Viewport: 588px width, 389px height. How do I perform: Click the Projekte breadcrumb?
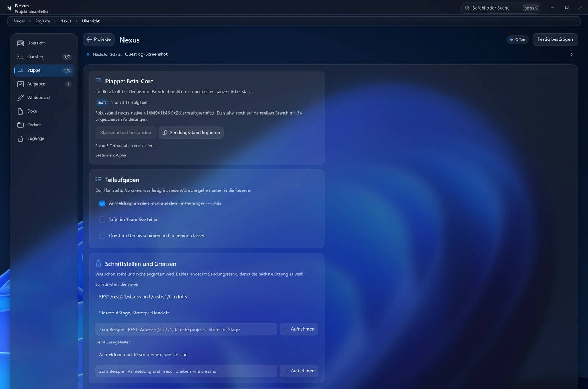(43, 21)
